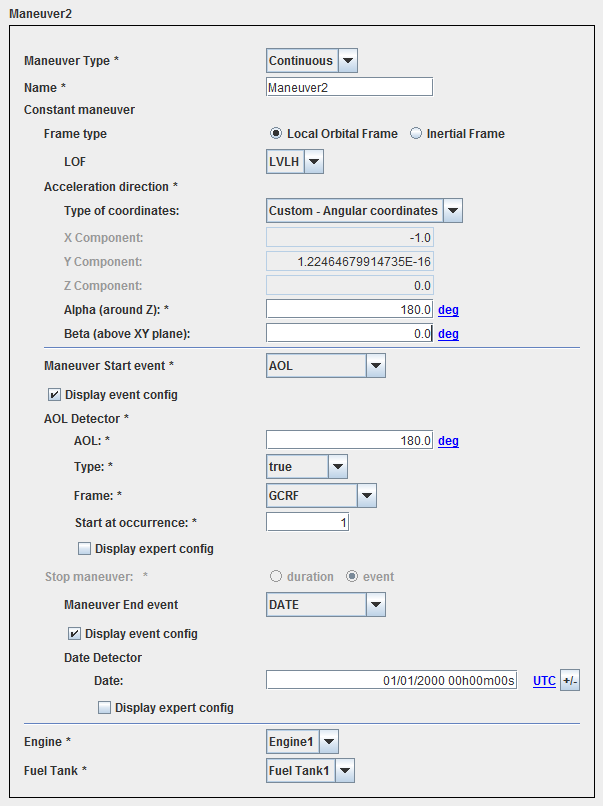Enable Display expert config under AOL Detector

tap(85, 549)
